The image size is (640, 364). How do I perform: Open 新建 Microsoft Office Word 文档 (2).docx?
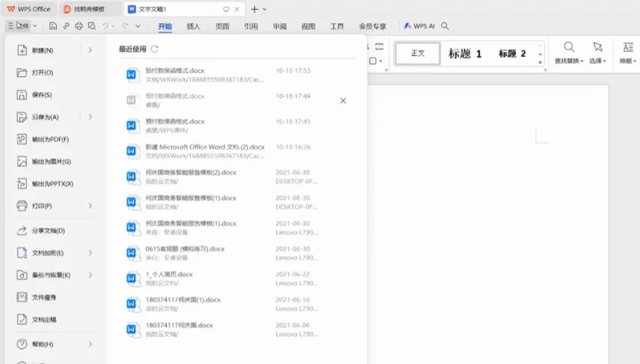236,151
